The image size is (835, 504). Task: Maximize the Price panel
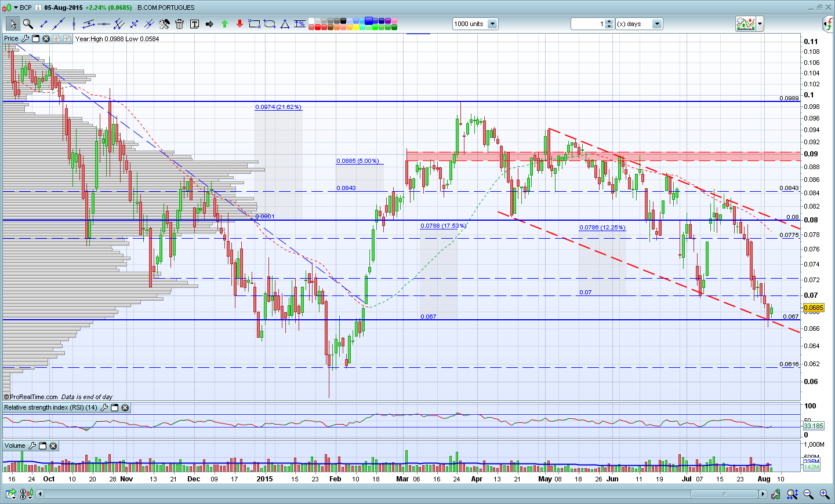tap(35, 38)
